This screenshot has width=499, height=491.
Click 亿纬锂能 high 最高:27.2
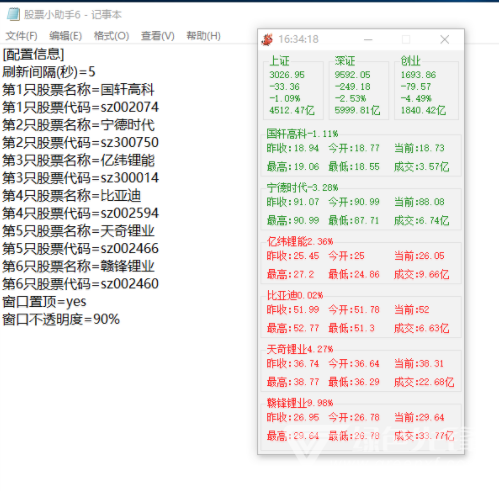click(x=290, y=275)
